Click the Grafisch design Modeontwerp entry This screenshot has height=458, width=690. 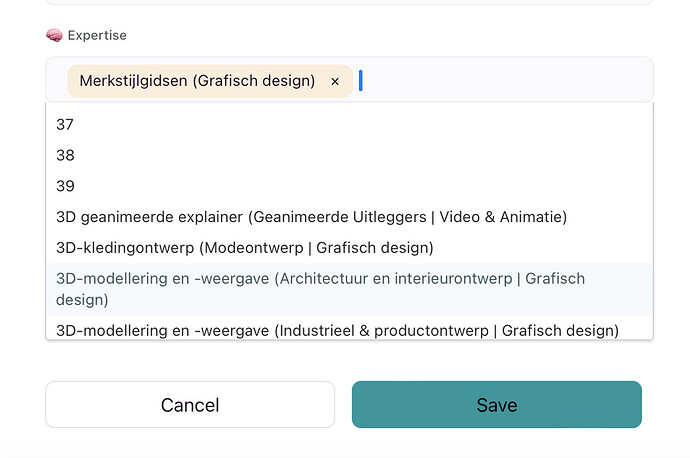click(349, 248)
